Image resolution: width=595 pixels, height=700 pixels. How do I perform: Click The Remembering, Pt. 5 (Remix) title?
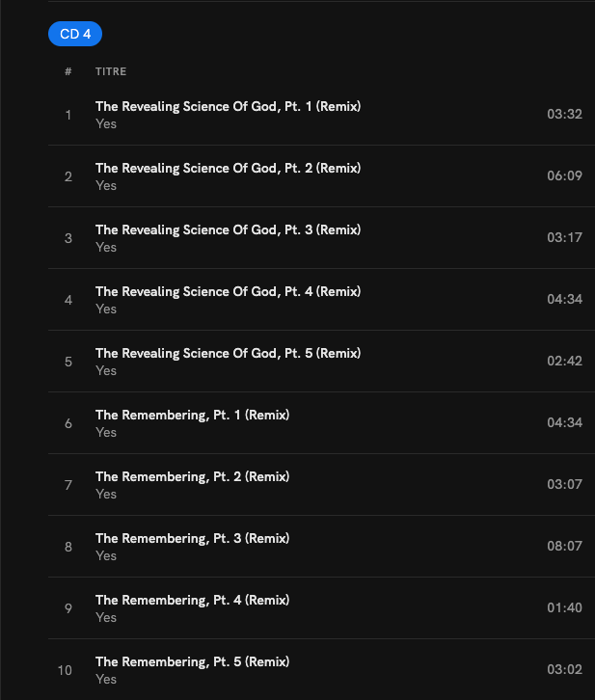192,661
